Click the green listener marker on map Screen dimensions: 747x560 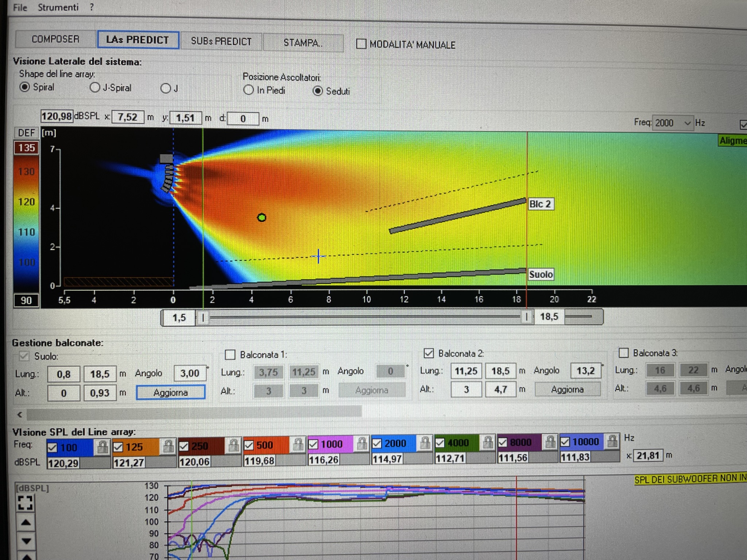click(262, 218)
